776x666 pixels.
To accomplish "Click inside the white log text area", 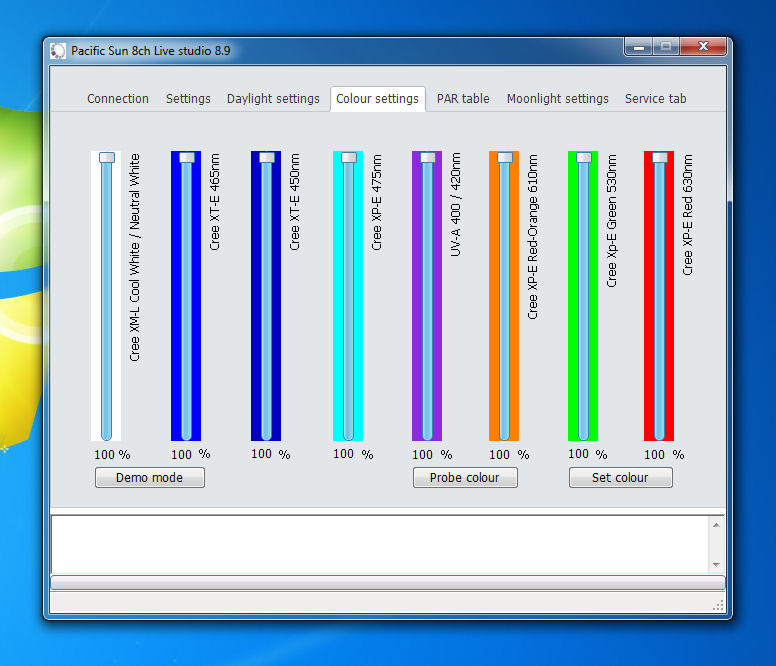I will (x=380, y=544).
